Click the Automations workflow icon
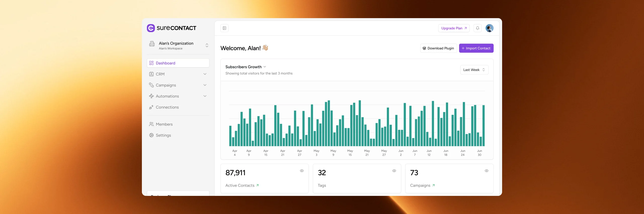This screenshot has width=644, height=214. click(151, 96)
